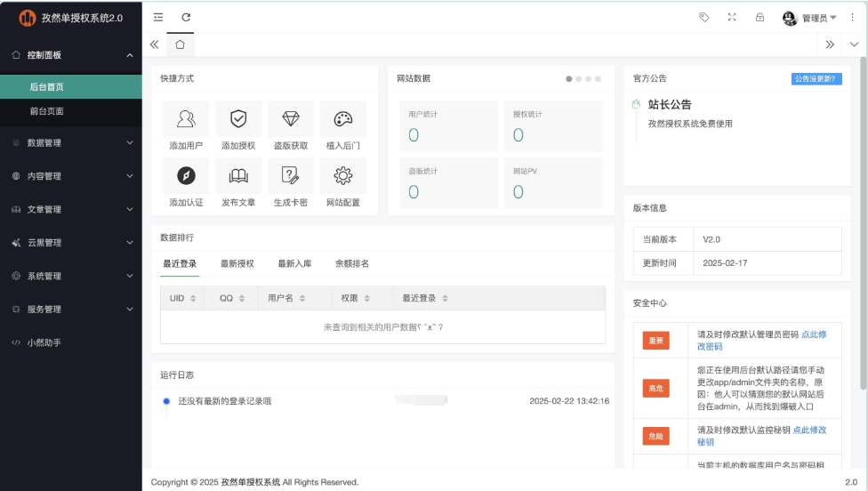
Task: Expand the 文章管理 sidebar menu
Action: [71, 209]
